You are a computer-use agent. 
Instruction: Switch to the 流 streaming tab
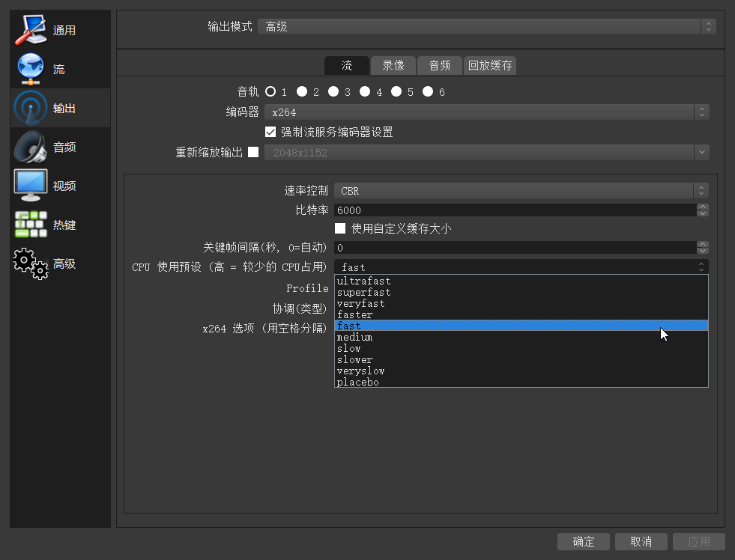[346, 66]
